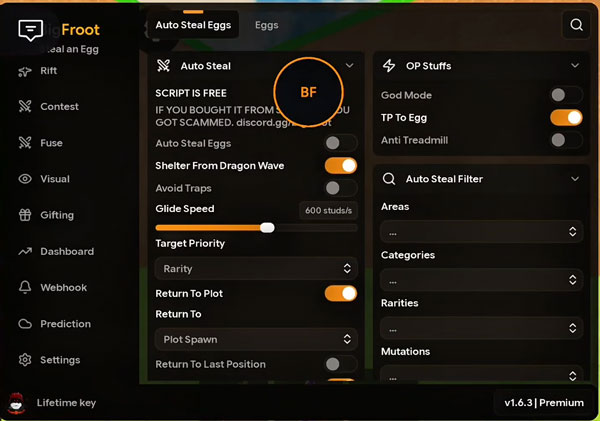The width and height of the screenshot is (600, 421).
Task: Click the Mutations label
Action: click(x=405, y=351)
